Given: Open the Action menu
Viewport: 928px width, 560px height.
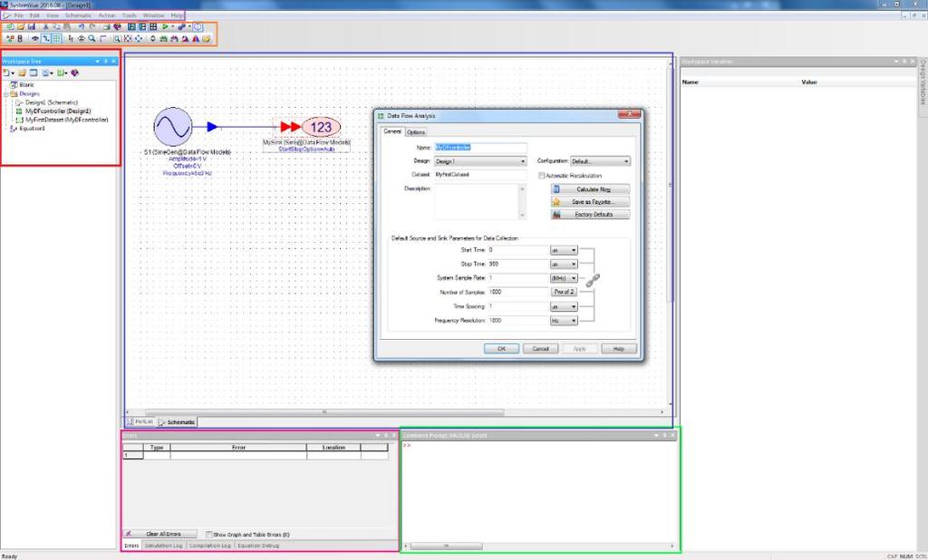Looking at the screenshot, I should tap(107, 15).
